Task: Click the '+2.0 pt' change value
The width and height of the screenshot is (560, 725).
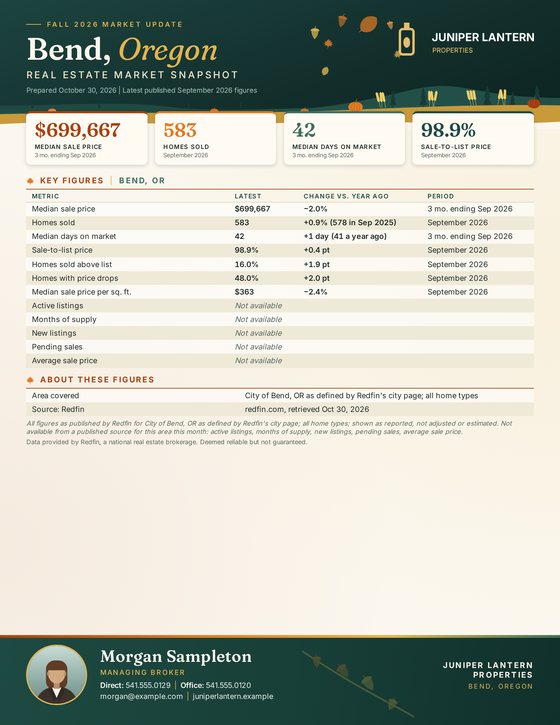Action: [317, 278]
